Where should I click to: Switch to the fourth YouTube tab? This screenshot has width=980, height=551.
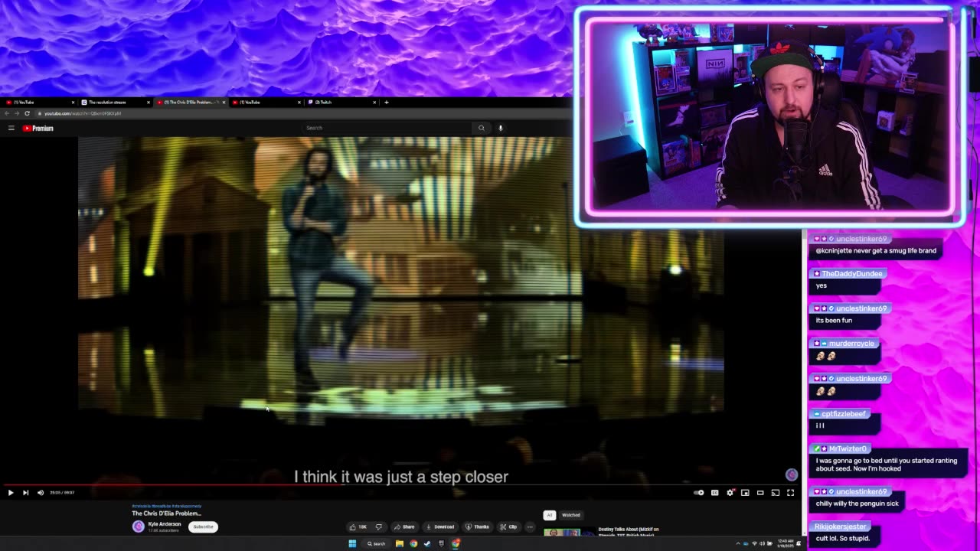click(x=265, y=102)
